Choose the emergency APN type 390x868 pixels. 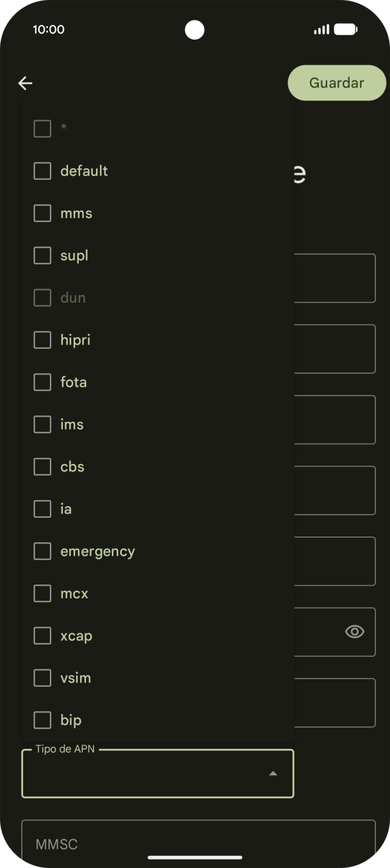click(x=42, y=551)
